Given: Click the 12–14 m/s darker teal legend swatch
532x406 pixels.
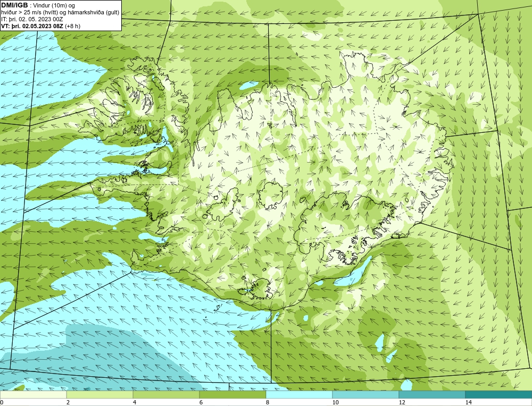Looking at the screenshot, I should click(432, 394).
